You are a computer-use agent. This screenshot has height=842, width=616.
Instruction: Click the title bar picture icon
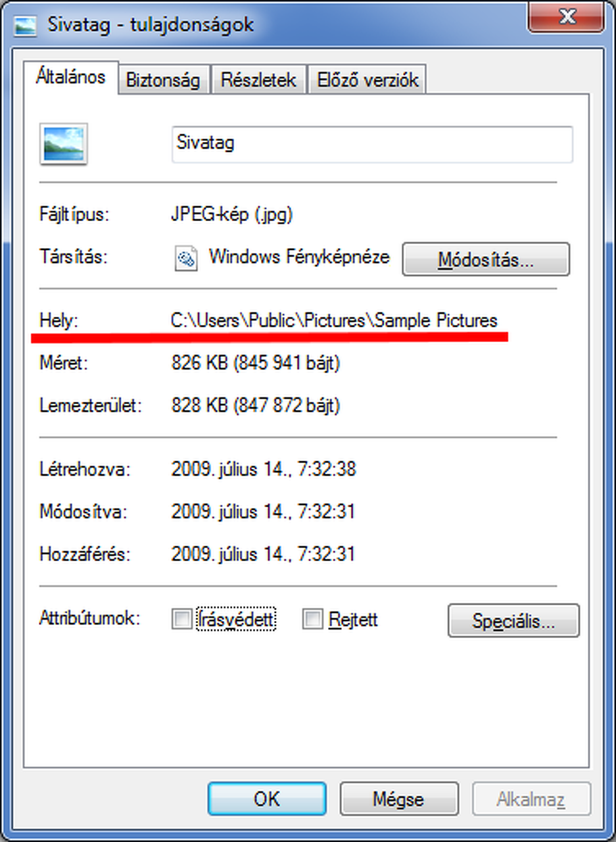25,25
